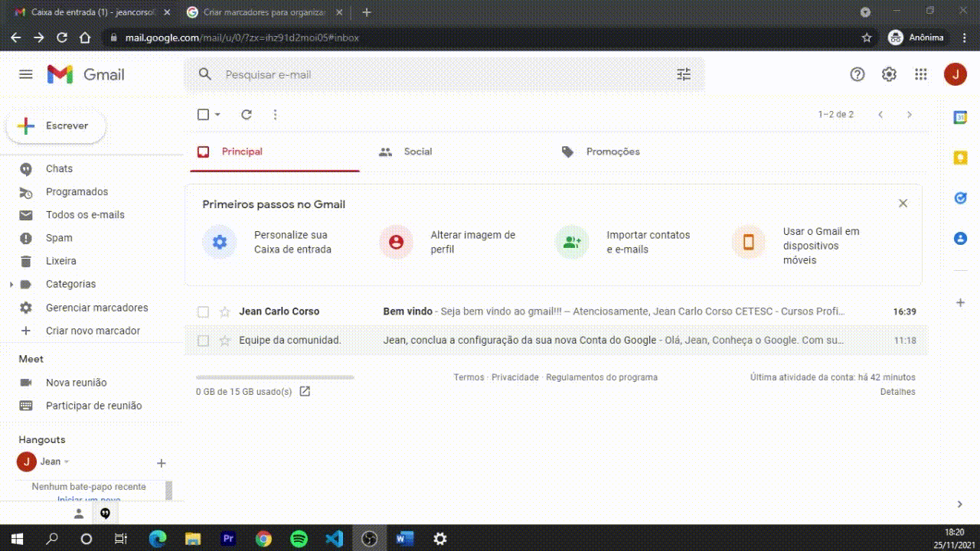The width and height of the screenshot is (980, 551).
Task: Open Programados folder
Action: point(77,192)
